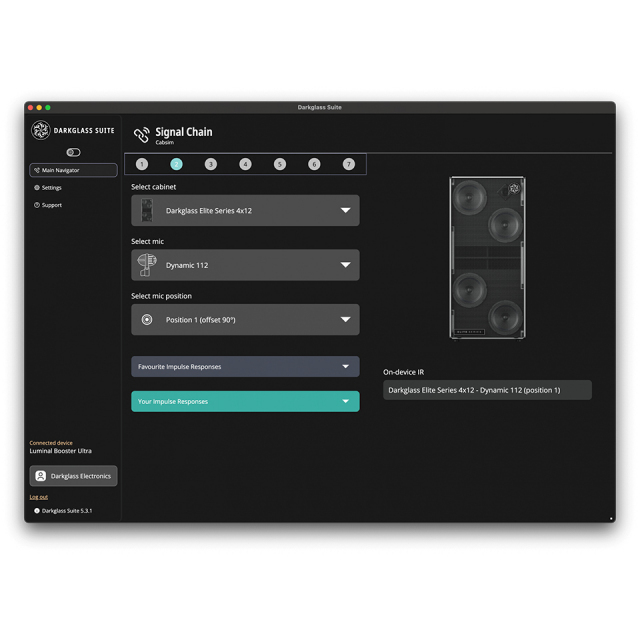Open the Darkglass Electronics account button
Image resolution: width=640 pixels, height=640 pixels.
pyautogui.click(x=73, y=476)
